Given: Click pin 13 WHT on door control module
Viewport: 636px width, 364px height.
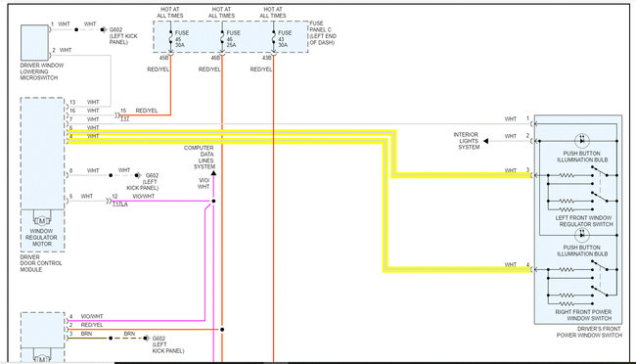Looking at the screenshot, I should (x=84, y=103).
